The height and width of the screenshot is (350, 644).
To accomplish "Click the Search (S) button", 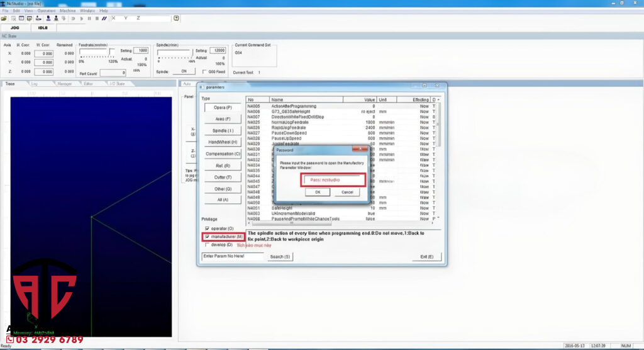I will (x=280, y=257).
